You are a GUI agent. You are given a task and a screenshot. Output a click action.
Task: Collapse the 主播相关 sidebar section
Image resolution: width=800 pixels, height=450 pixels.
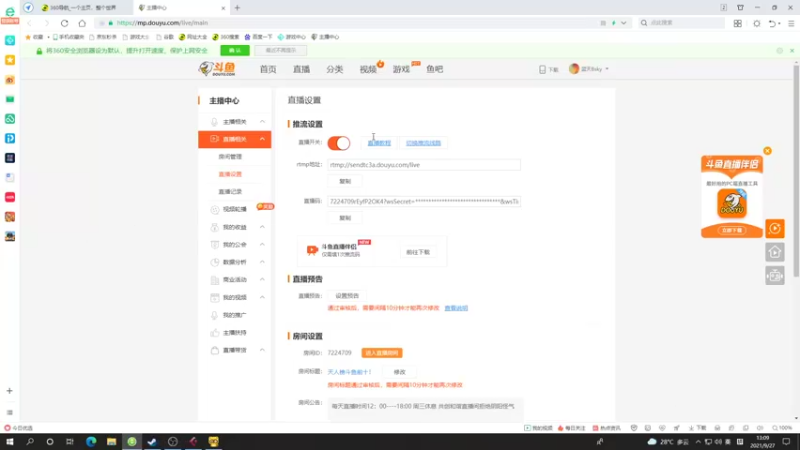(x=262, y=121)
